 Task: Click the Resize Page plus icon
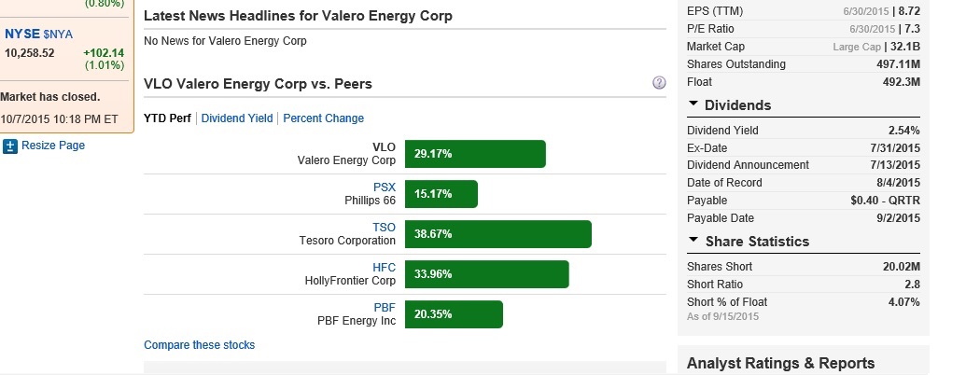[10, 146]
